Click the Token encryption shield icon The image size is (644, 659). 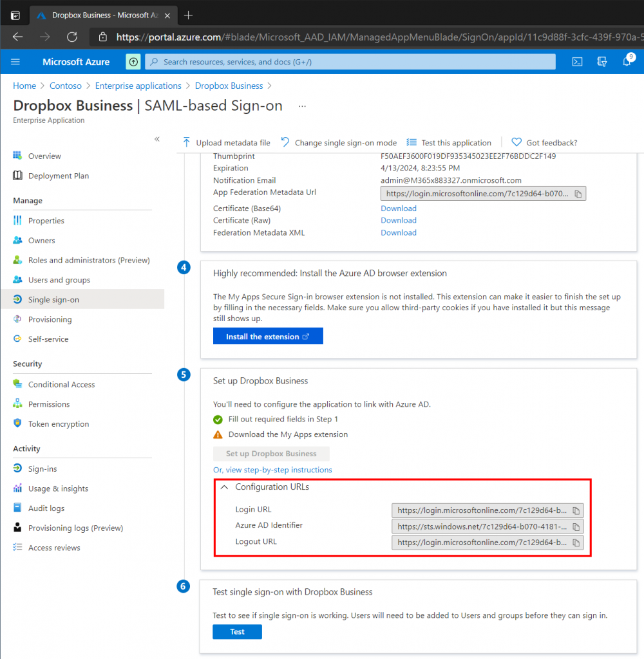coord(17,423)
